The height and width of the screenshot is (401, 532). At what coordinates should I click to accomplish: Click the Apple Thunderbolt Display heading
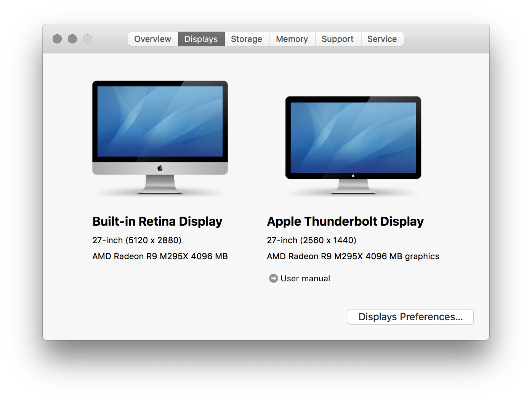coord(345,221)
